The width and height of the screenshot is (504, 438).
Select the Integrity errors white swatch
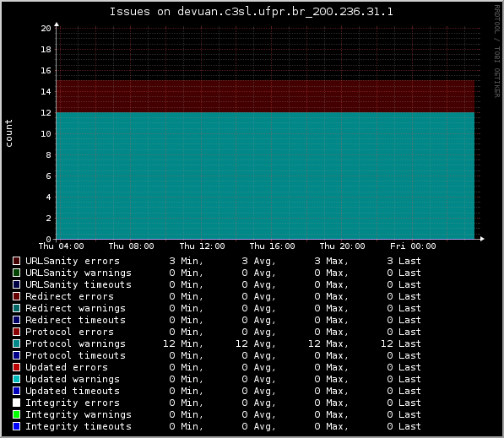pyautogui.click(x=16, y=403)
